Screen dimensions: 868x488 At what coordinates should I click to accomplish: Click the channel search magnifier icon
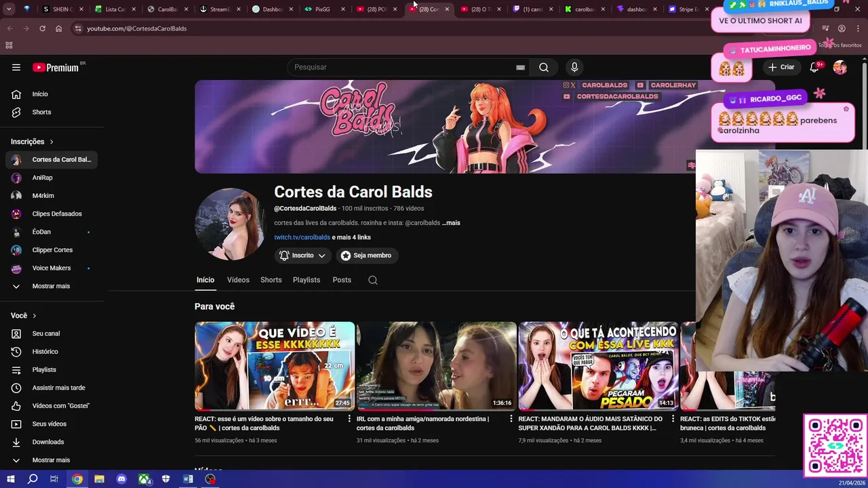coord(373,280)
